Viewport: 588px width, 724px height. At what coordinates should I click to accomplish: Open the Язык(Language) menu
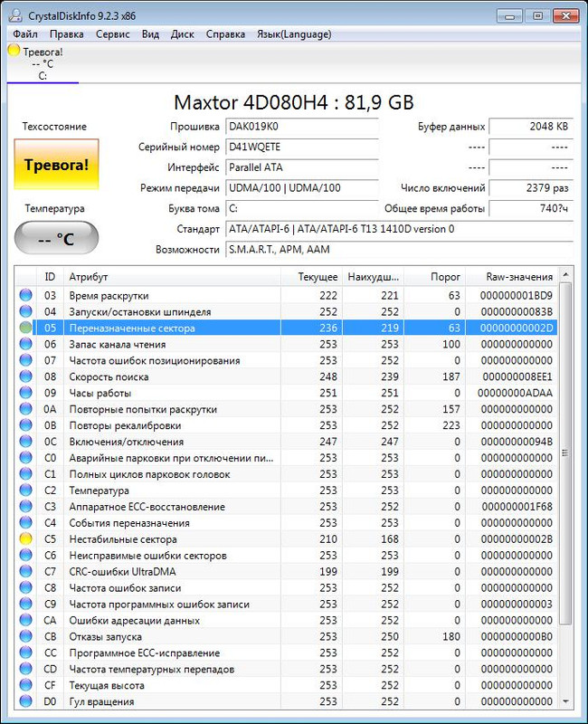[x=294, y=34]
